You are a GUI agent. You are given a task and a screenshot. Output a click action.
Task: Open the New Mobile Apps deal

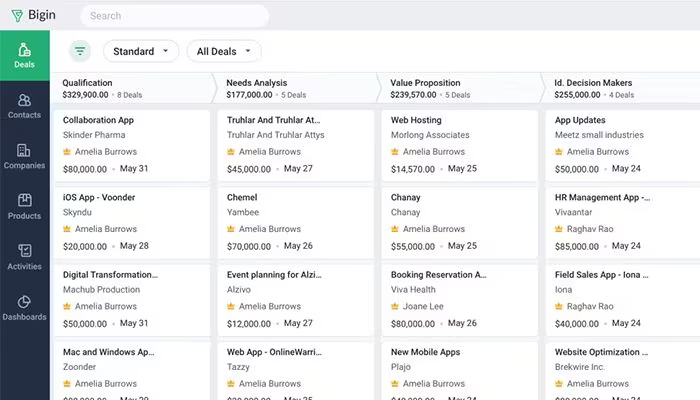point(425,352)
